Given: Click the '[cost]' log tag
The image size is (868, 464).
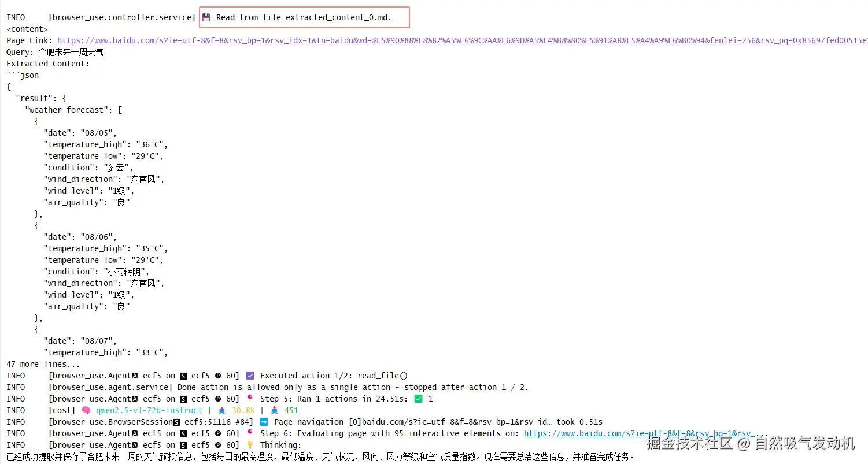Looking at the screenshot, I should pos(62,410).
